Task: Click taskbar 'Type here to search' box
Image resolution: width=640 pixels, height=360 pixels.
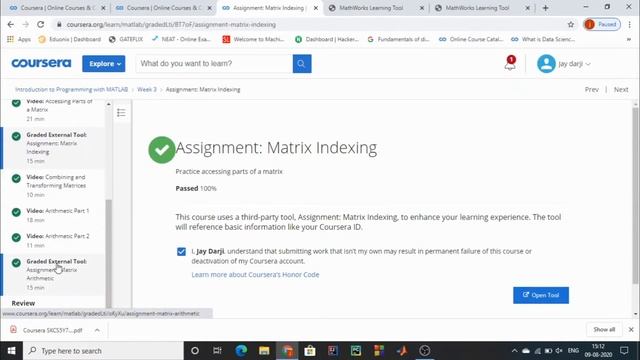Action: pyautogui.click(x=103, y=351)
